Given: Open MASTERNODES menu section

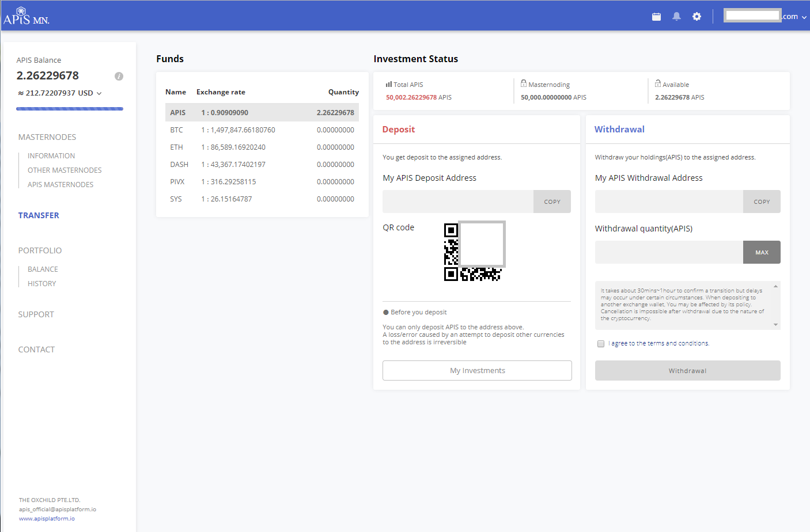Looking at the screenshot, I should (47, 137).
